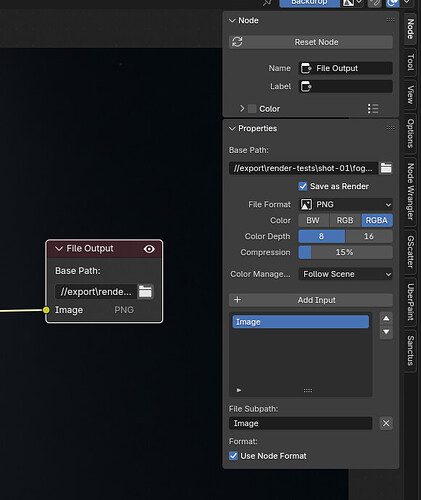This screenshot has height=500, width=421.
Task: Click the PNG label on node
Action: coord(124,310)
